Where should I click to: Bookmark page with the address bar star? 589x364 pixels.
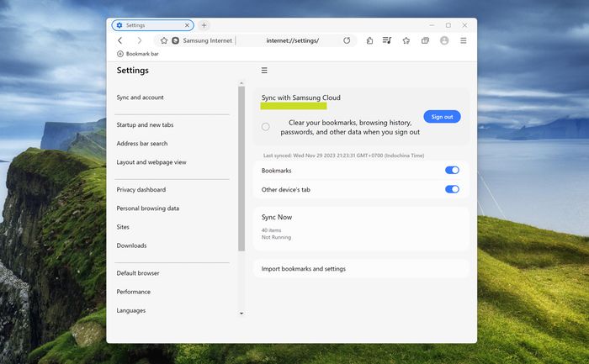164,40
